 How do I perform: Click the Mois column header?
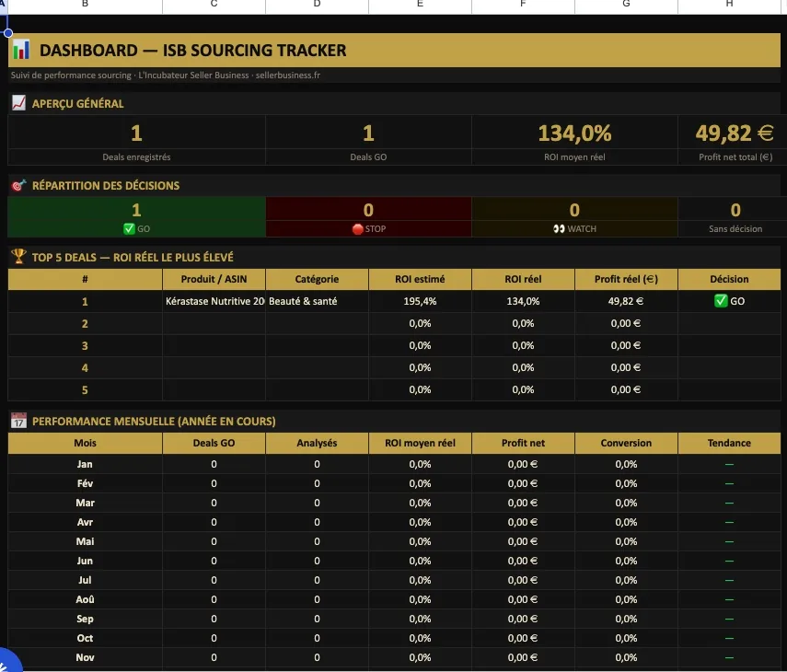[85, 443]
